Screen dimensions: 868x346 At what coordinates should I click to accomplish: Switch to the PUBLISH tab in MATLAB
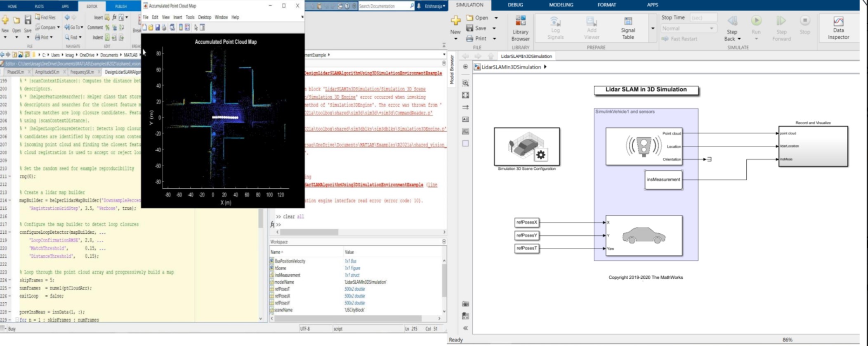[121, 6]
